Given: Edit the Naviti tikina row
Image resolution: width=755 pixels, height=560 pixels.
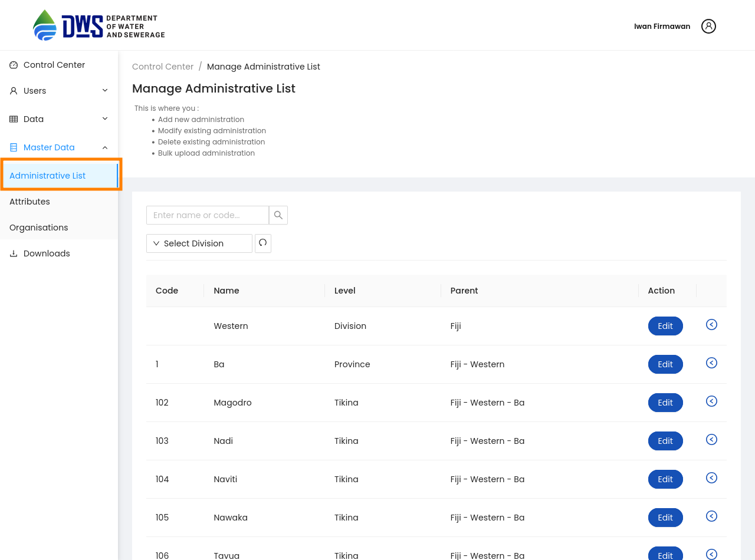Looking at the screenshot, I should pyautogui.click(x=665, y=479).
